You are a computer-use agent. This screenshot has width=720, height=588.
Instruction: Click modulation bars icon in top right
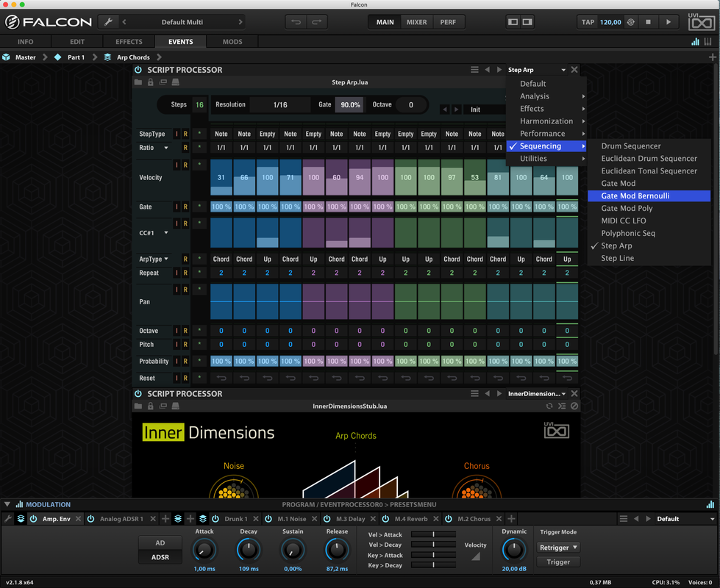695,42
